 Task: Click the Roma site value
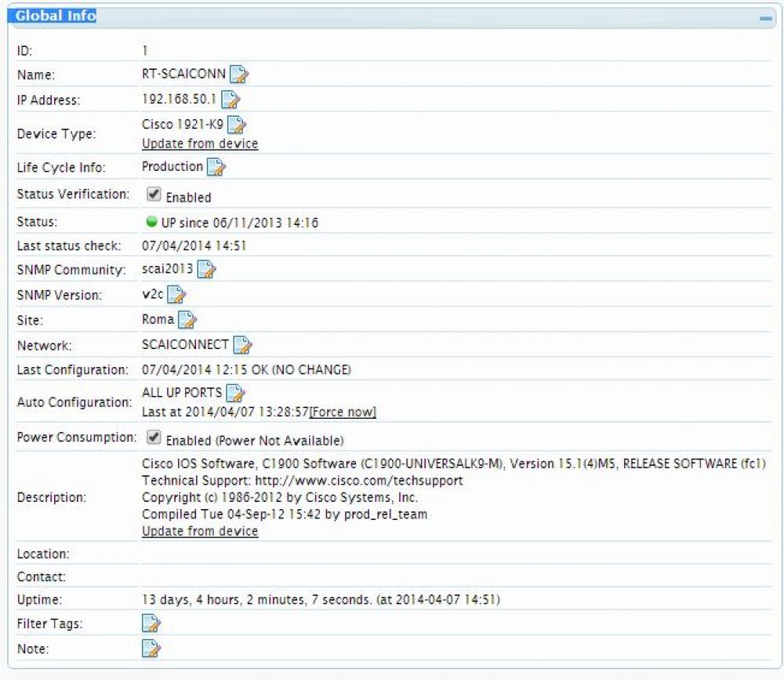158,319
